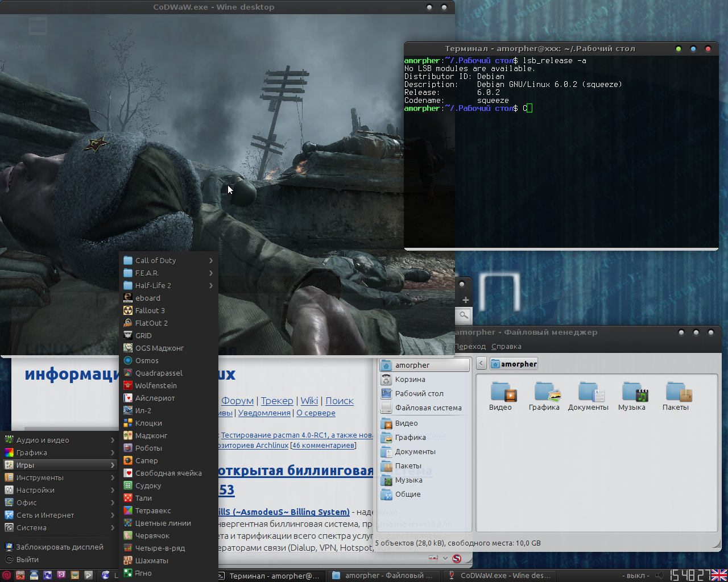Open the Debian main menu button
Viewport: 728px width, 582px height.
(7, 575)
